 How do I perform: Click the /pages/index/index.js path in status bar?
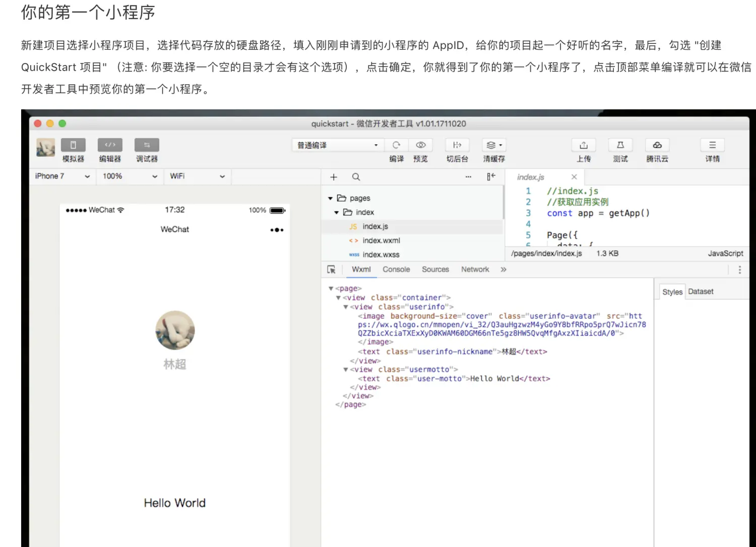click(546, 254)
